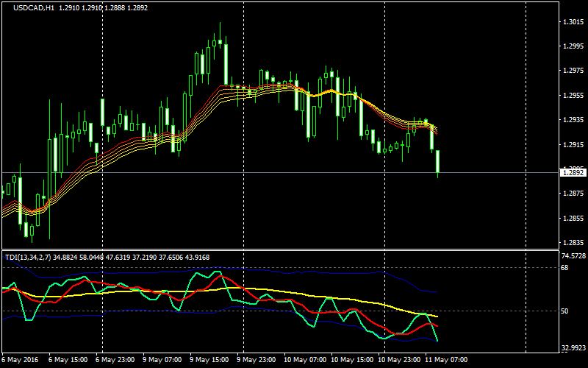This screenshot has height=368, width=588.
Task: Click the 1.2955 price scale label
Action: pyautogui.click(x=573, y=96)
